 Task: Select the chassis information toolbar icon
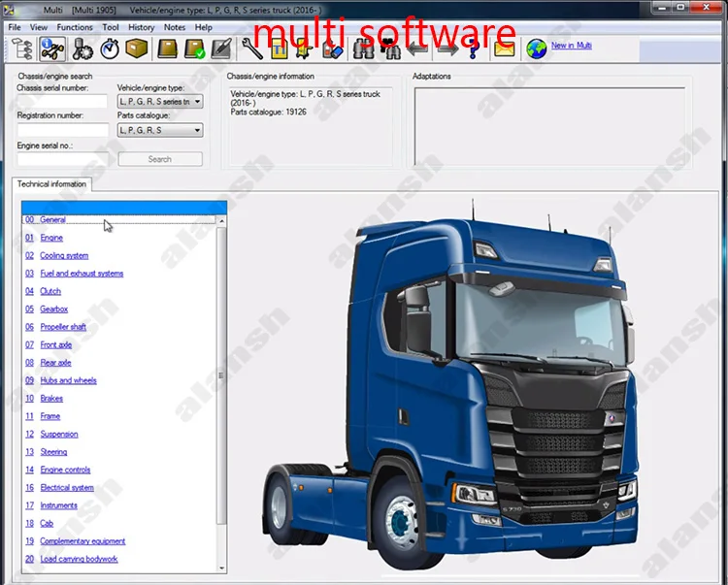click(x=52, y=49)
